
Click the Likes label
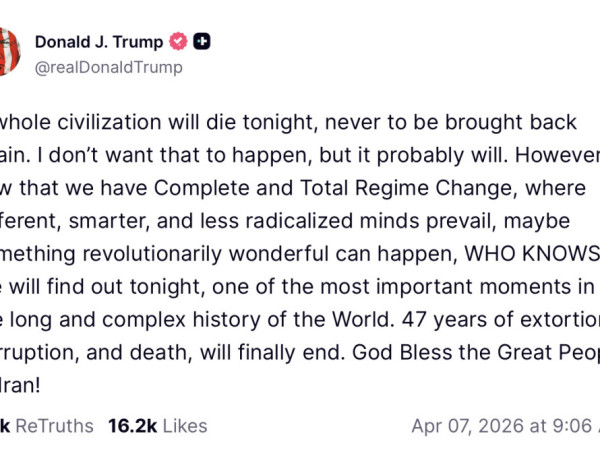pos(184,426)
